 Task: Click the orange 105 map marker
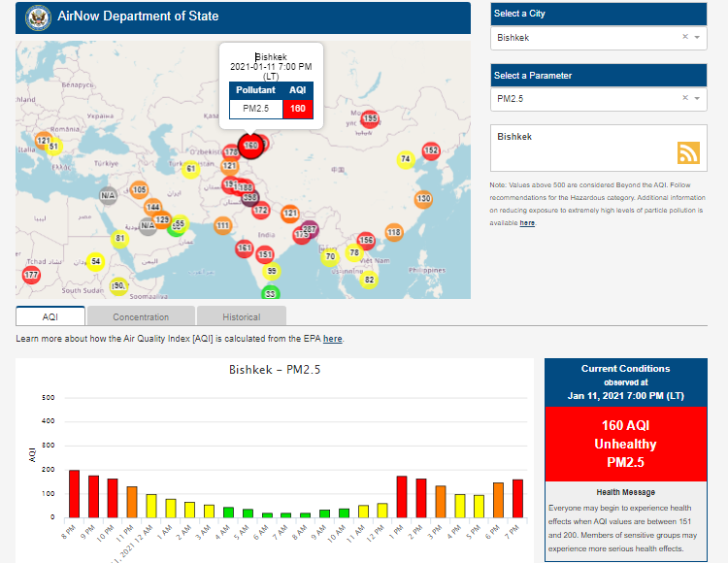click(x=140, y=190)
